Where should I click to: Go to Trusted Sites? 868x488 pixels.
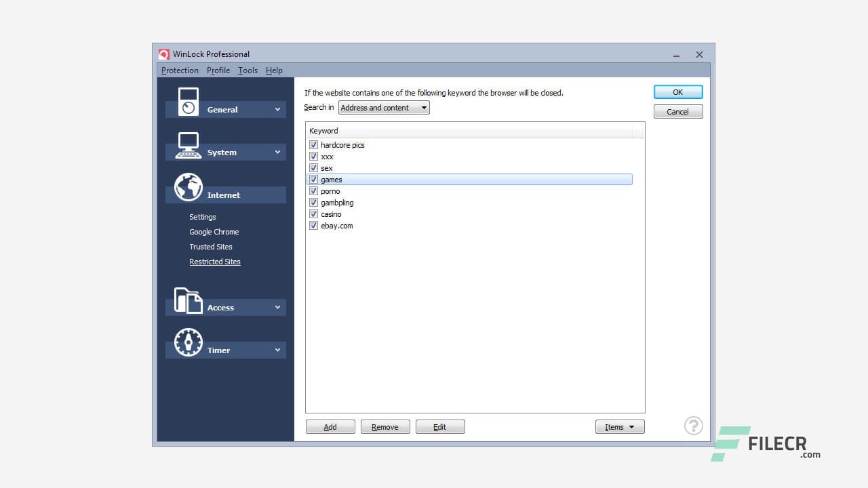point(211,247)
